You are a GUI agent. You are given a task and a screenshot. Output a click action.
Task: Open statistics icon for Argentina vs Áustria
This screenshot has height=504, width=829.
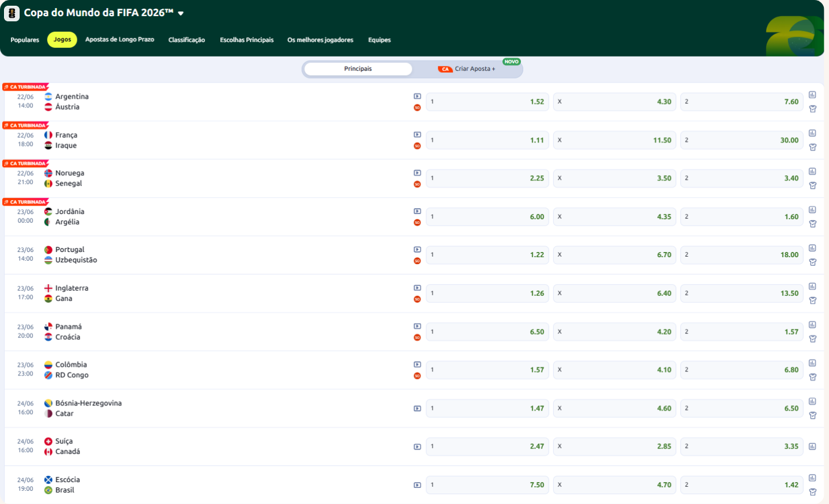click(x=812, y=95)
